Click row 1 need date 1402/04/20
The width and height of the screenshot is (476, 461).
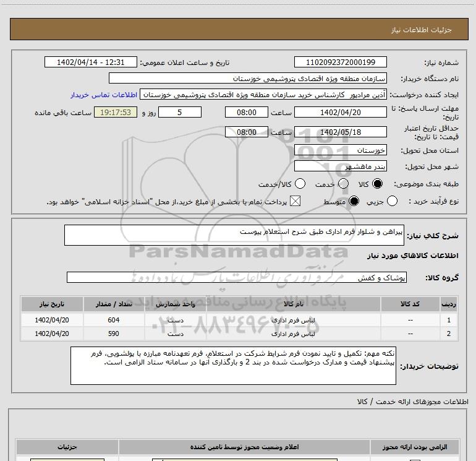click(x=52, y=320)
